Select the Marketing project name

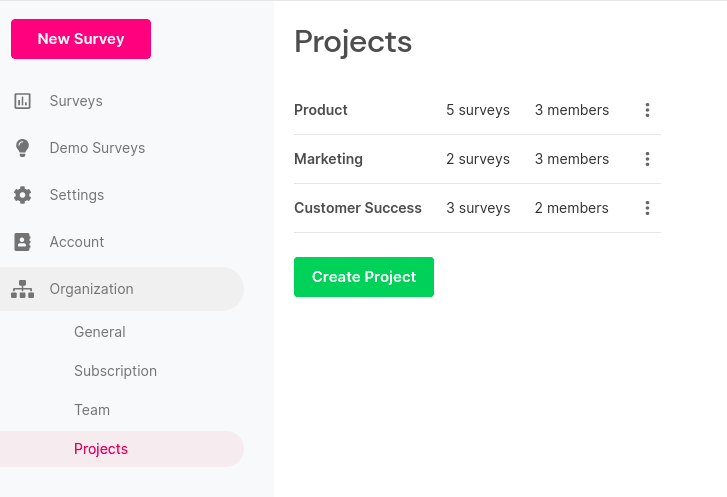click(328, 159)
